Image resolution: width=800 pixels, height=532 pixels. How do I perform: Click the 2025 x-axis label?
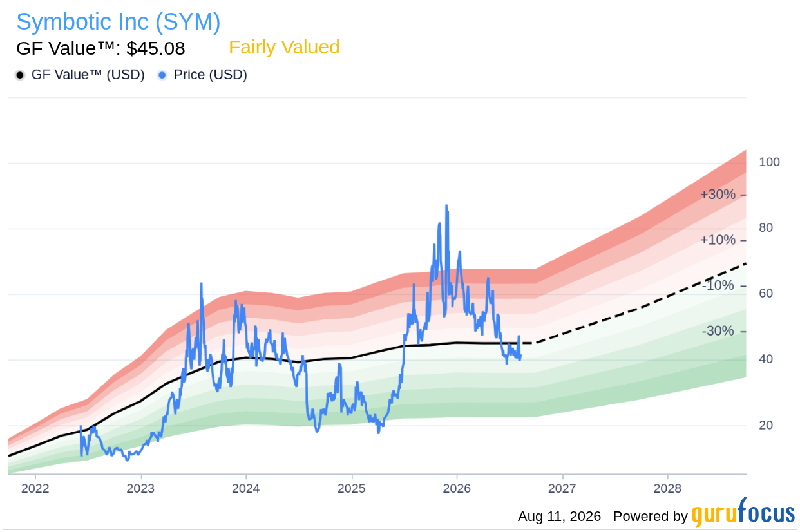coord(352,488)
